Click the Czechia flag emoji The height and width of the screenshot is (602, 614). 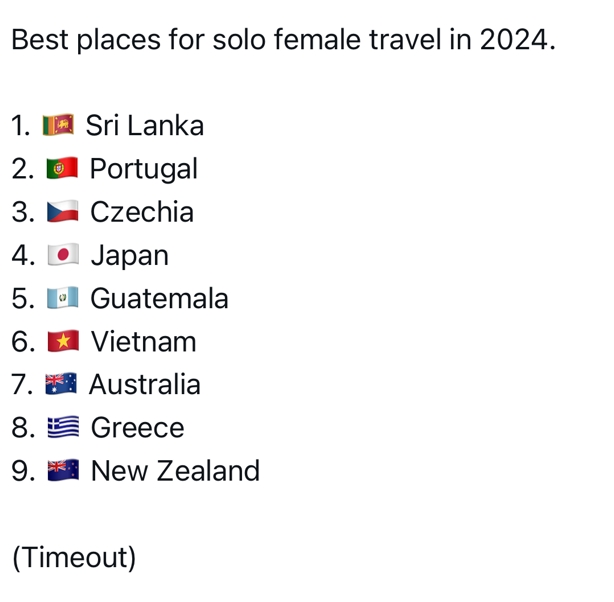coord(63,212)
